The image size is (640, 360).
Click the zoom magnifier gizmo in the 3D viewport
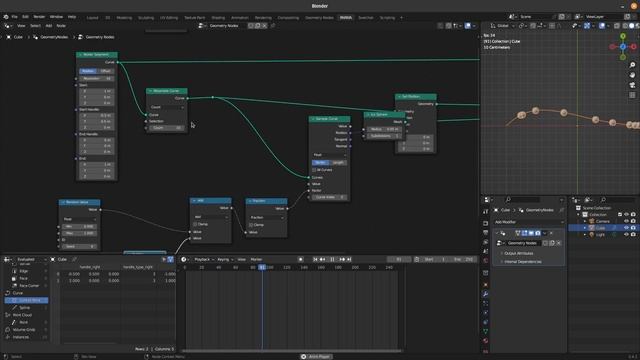click(632, 65)
